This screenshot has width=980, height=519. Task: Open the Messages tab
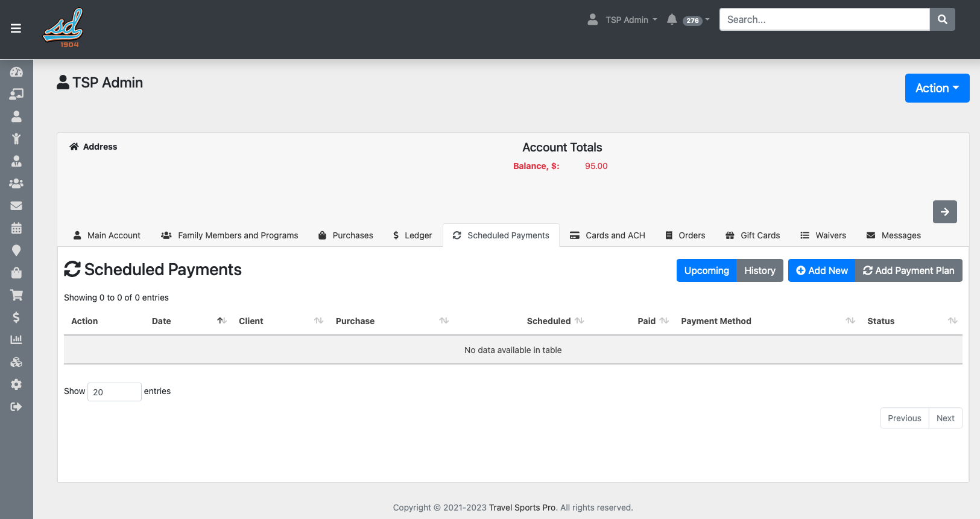click(894, 235)
